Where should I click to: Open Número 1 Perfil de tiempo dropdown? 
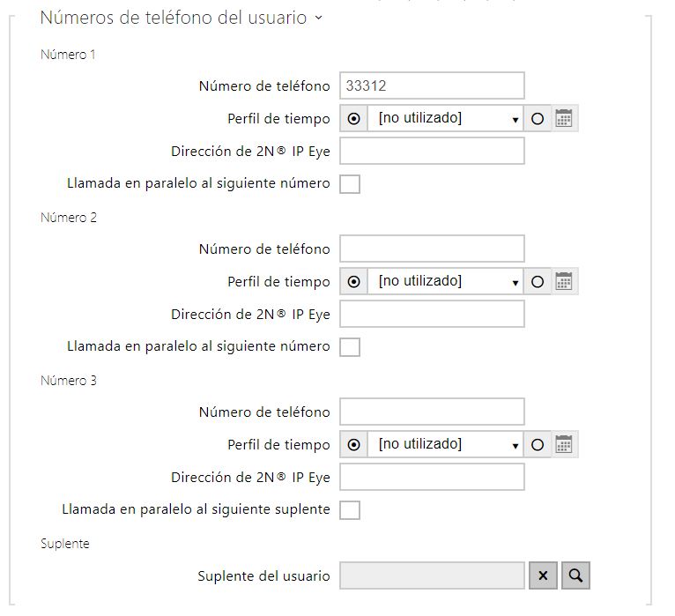click(x=447, y=118)
